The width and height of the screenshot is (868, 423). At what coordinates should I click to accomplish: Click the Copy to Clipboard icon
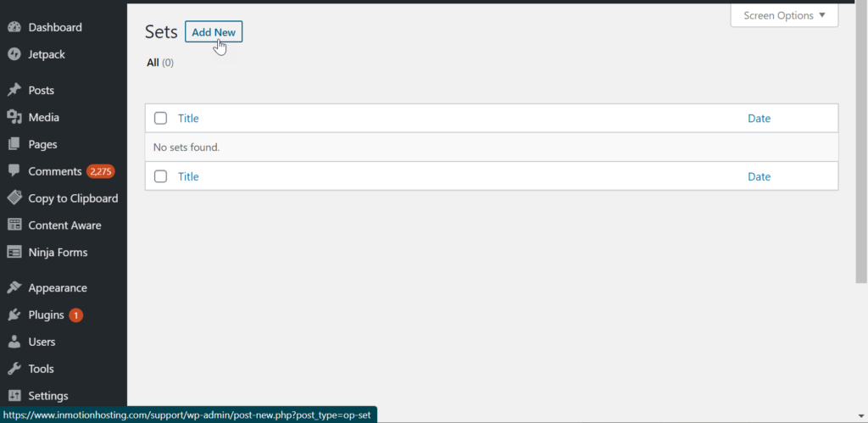[14, 198]
